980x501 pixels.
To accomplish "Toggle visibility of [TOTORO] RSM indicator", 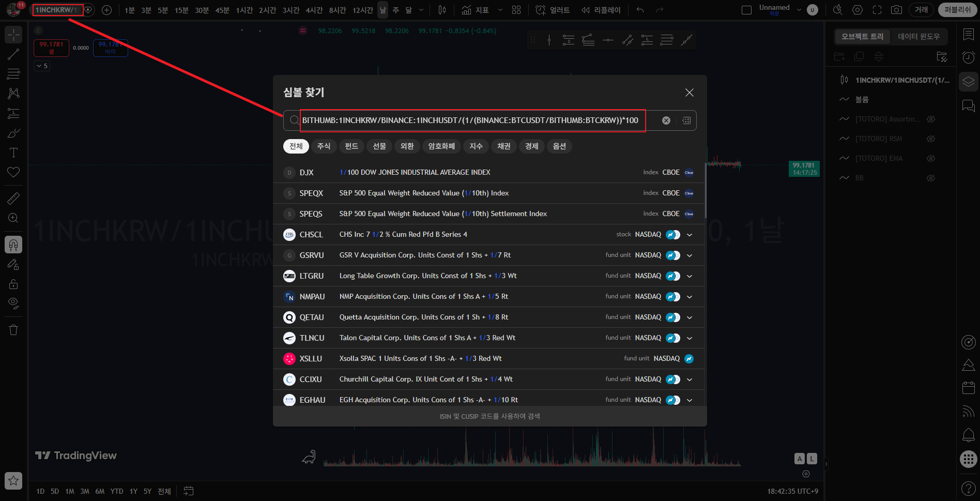I will 931,139.
